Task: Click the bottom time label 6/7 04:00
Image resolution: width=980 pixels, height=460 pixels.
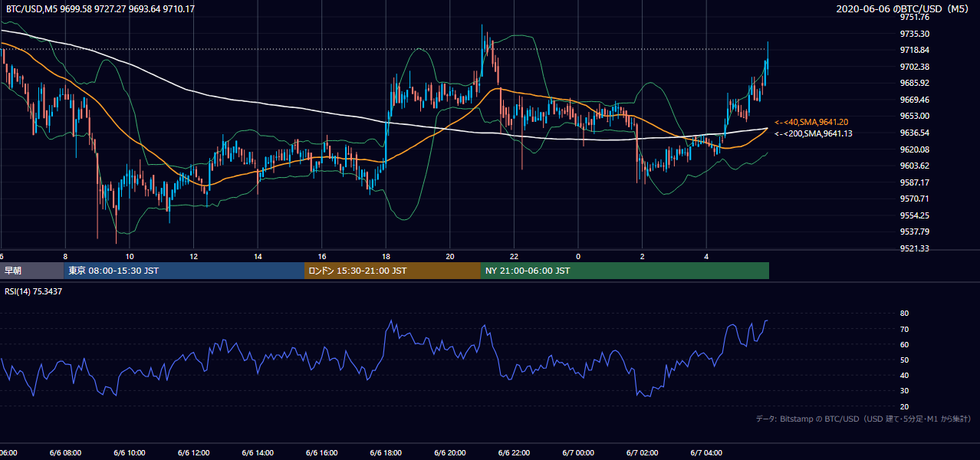Action: [x=706, y=453]
